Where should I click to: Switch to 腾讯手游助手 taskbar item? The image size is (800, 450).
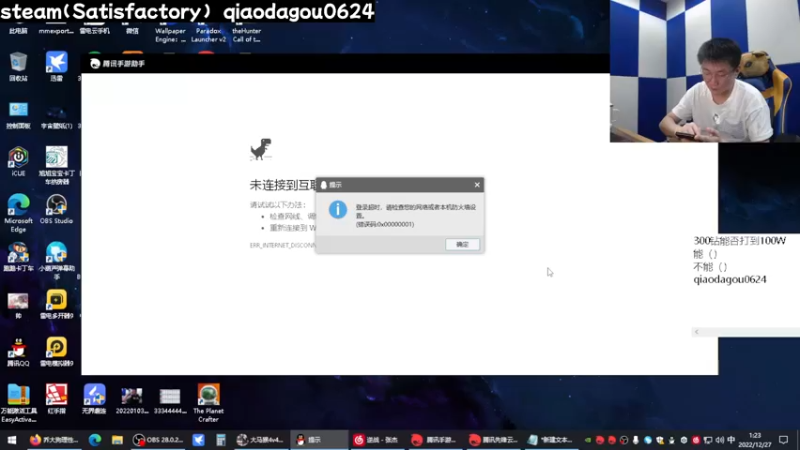coord(435,440)
